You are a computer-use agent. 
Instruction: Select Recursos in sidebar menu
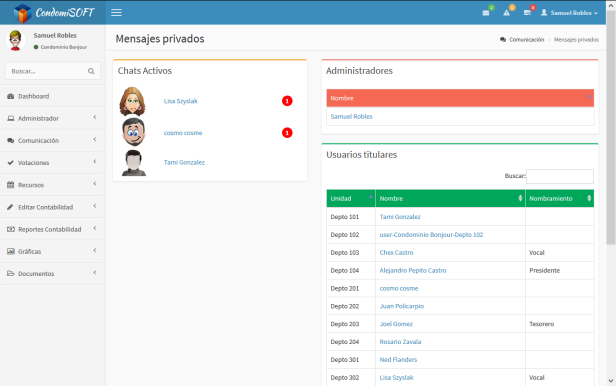[x=53, y=185]
